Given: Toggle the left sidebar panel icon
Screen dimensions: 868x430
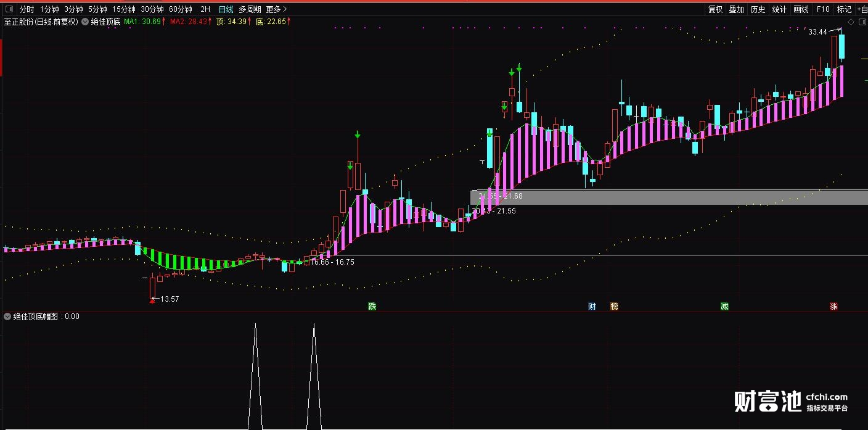Looking at the screenshot, I should pyautogui.click(x=8, y=9).
